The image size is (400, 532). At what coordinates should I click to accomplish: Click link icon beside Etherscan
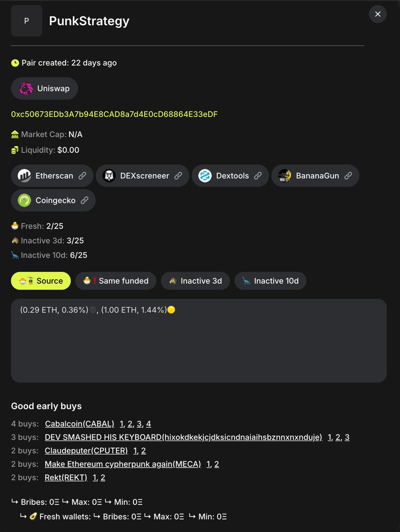[x=82, y=176]
